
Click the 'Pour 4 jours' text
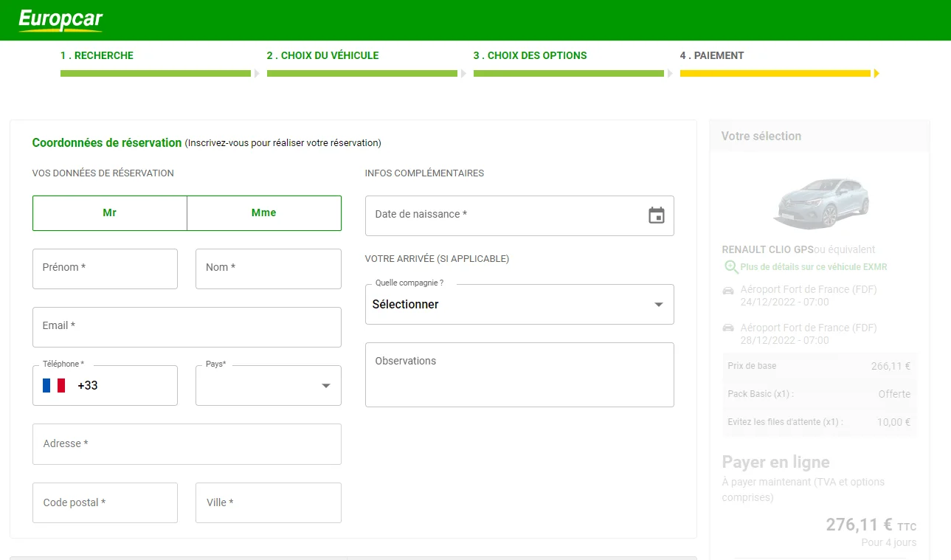coord(888,542)
